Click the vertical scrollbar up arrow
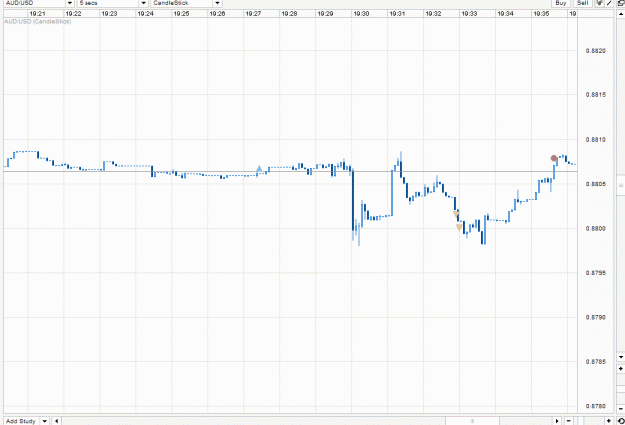The height and width of the screenshot is (425, 625). pyautogui.click(x=621, y=14)
